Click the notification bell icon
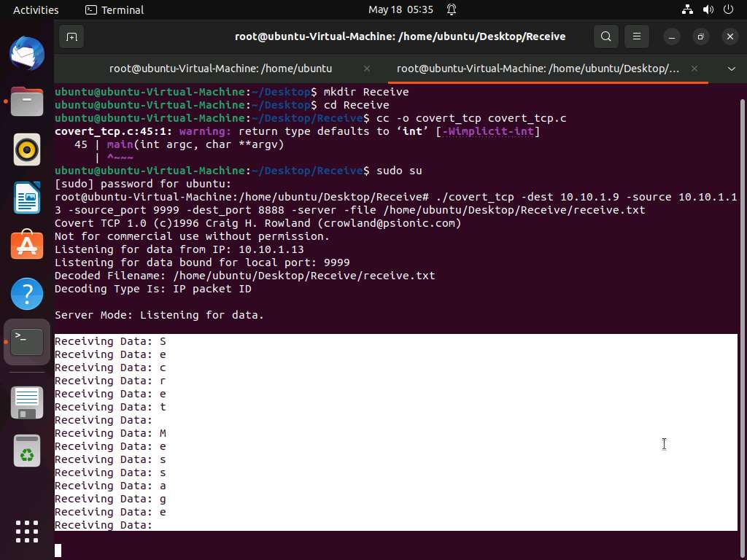Viewport: 747px width, 560px height. 452,9
